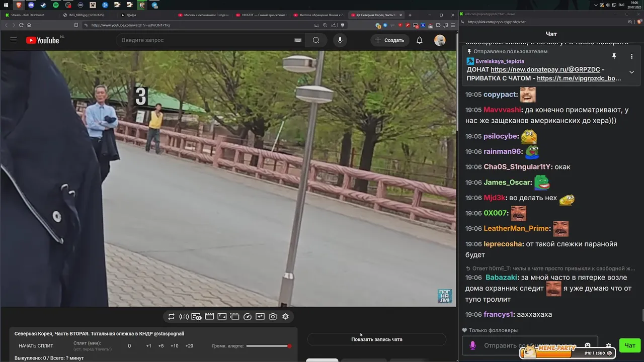Reload the YouTube page
Viewport: 644px width, 362px height.
click(21, 25)
